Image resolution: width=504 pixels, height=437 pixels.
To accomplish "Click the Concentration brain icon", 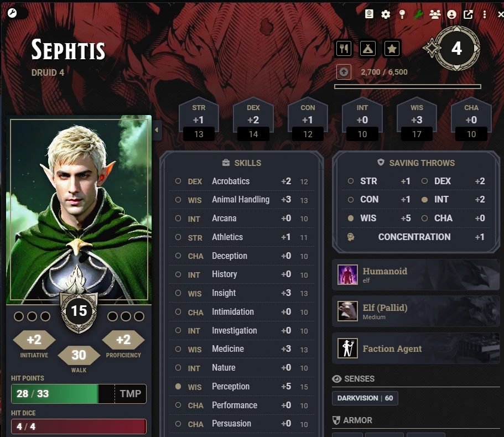I will tap(351, 237).
